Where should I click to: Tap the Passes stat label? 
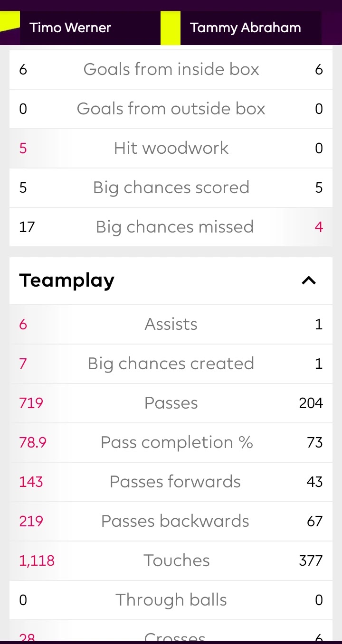171,403
